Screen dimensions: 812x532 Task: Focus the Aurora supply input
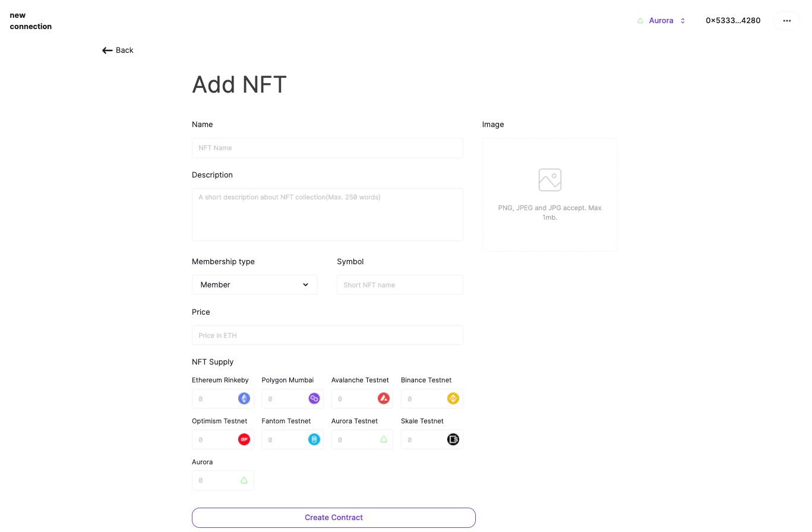223,480
